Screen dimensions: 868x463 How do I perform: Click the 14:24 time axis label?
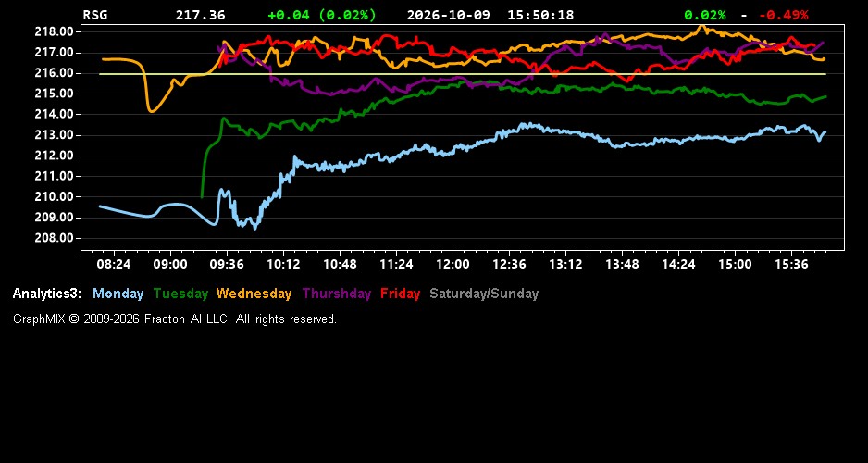[x=678, y=264]
